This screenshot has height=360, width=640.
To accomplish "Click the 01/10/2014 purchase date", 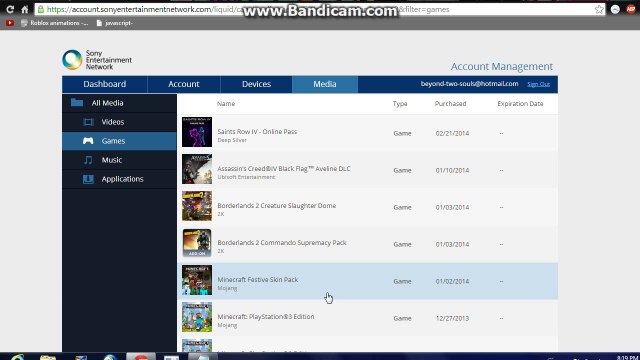I will [452, 170].
